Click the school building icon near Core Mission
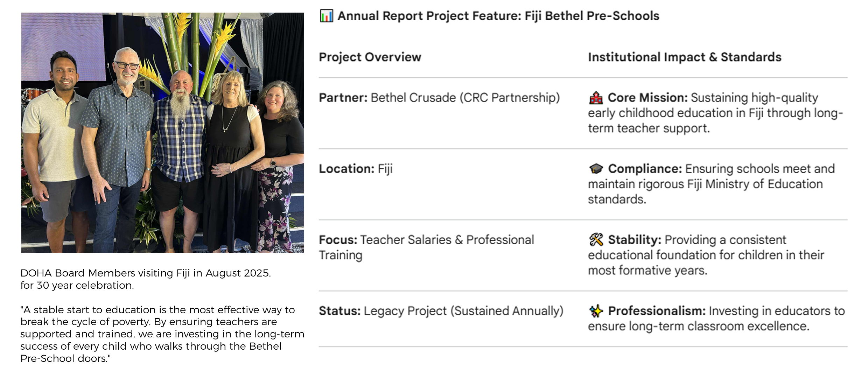 tap(596, 98)
